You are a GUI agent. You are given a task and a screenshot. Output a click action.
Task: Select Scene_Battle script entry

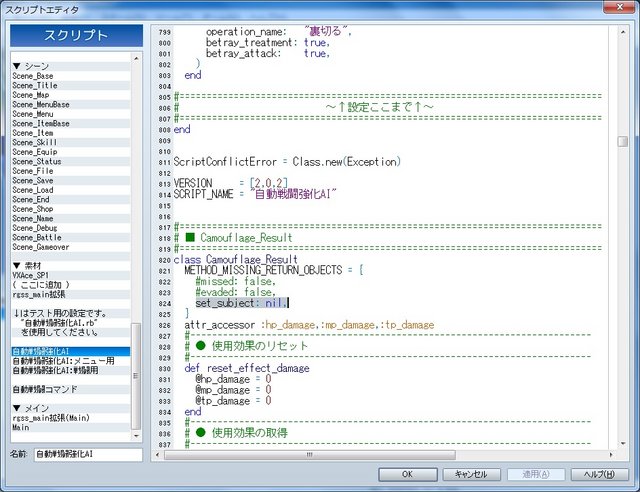point(71,237)
